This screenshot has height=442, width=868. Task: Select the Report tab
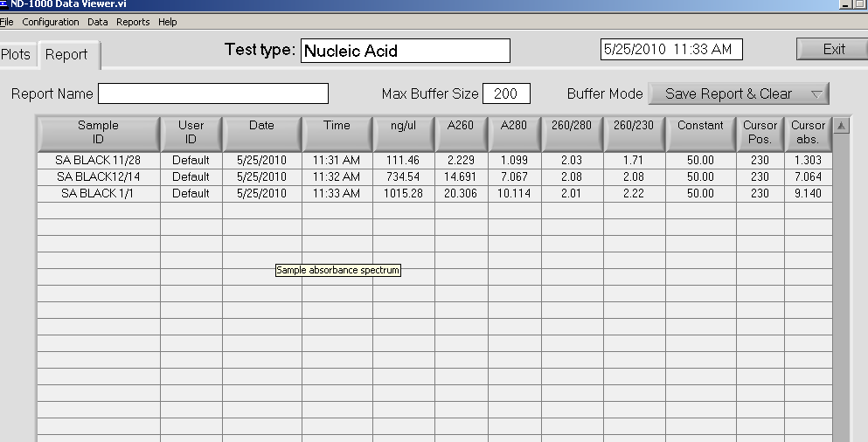pyautogui.click(x=69, y=54)
